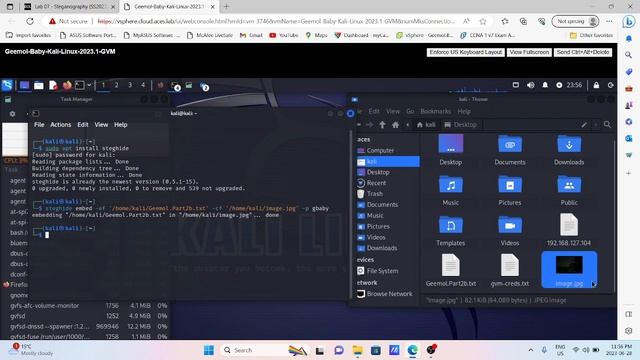The width and height of the screenshot is (640, 360).
Task: Open file manager icon in Kali panel
Action: (39, 85)
